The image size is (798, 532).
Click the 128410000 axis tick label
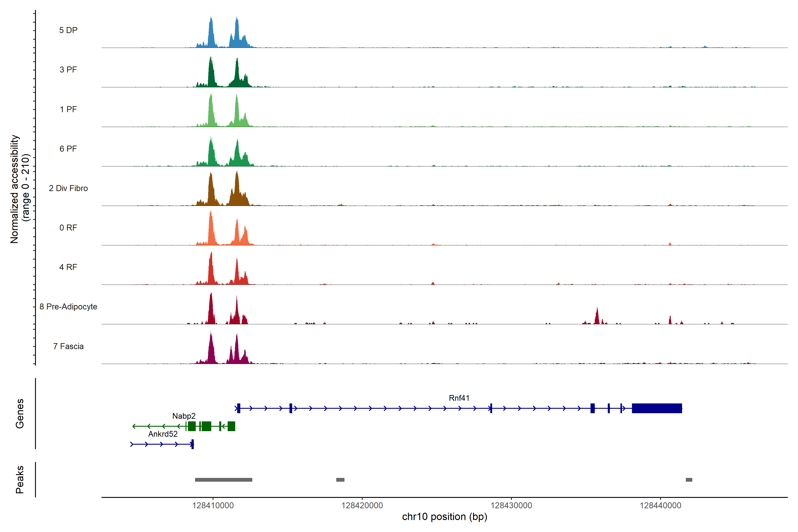[x=213, y=506]
